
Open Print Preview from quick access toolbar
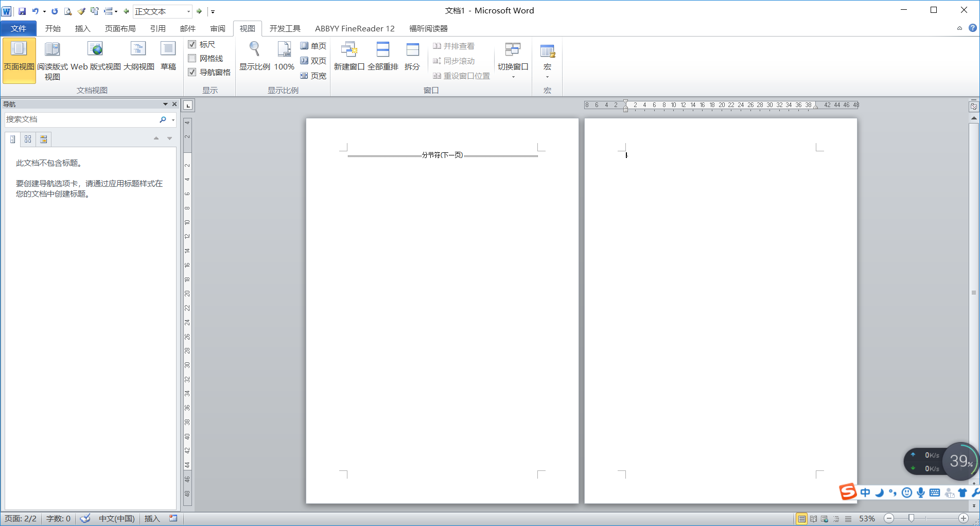(x=68, y=11)
